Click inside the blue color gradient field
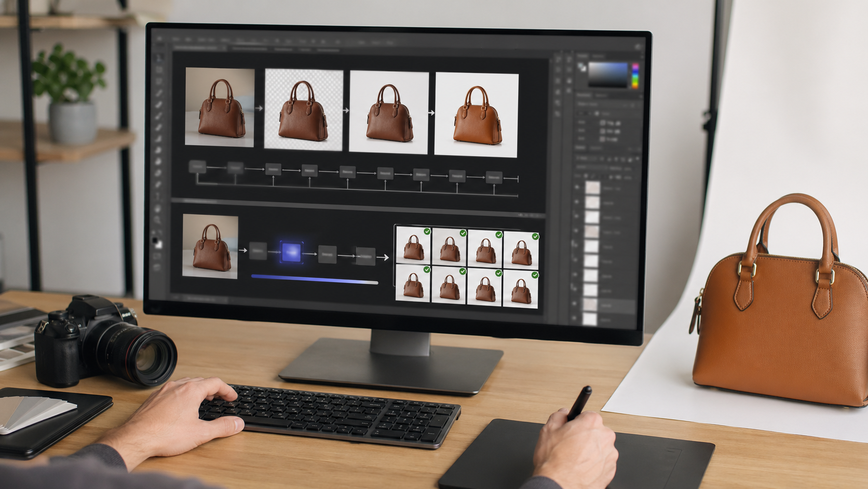Screen dimensions: 868x489 (607, 75)
